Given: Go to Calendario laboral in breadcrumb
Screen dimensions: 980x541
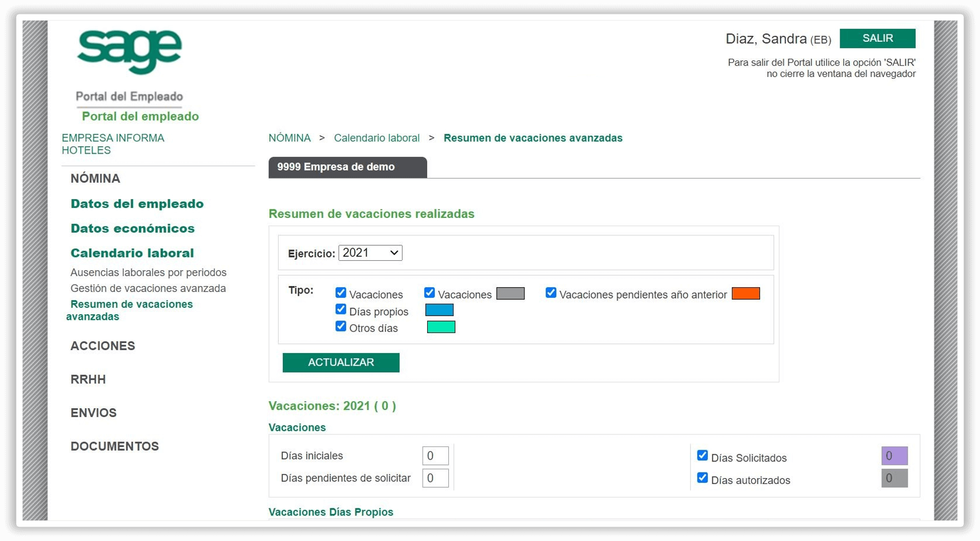Looking at the screenshot, I should point(377,138).
